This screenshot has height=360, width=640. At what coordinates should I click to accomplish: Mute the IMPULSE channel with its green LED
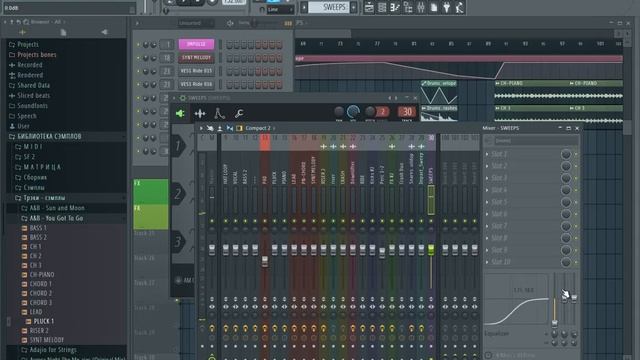tap(138, 44)
